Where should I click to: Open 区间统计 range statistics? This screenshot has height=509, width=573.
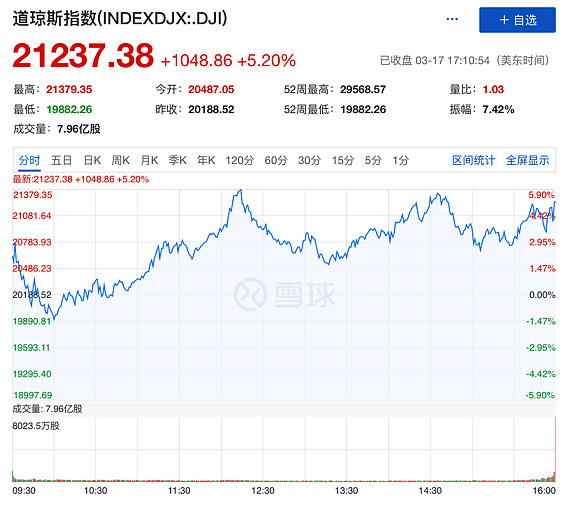[473, 160]
